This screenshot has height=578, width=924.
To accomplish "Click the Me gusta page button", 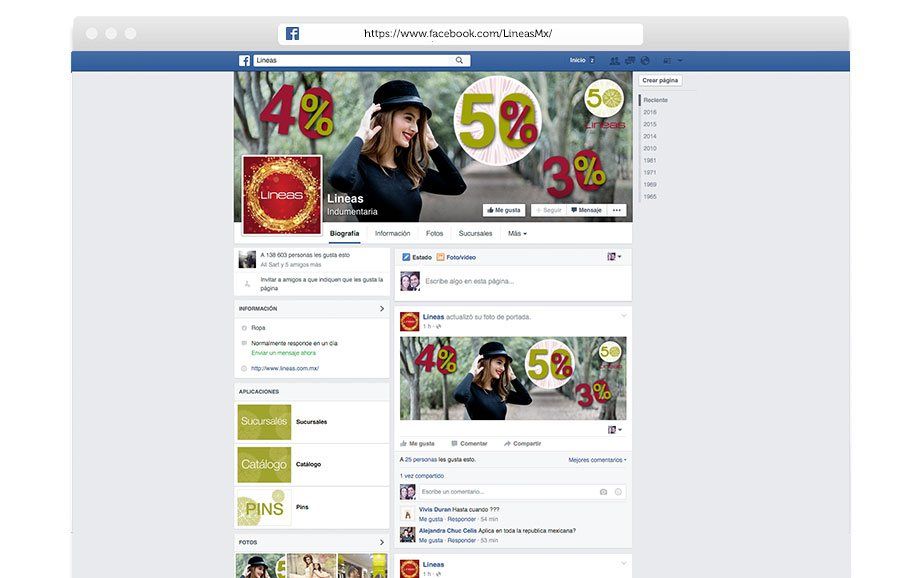I will pos(504,210).
